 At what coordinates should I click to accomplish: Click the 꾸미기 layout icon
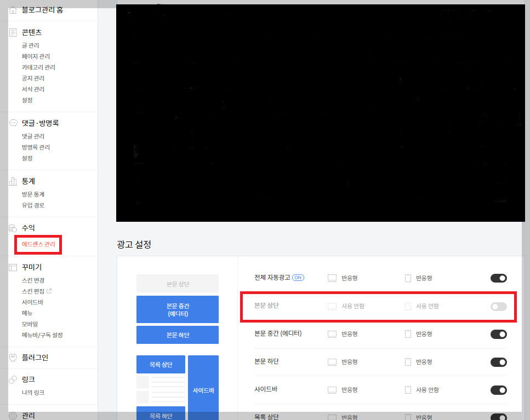click(x=13, y=267)
